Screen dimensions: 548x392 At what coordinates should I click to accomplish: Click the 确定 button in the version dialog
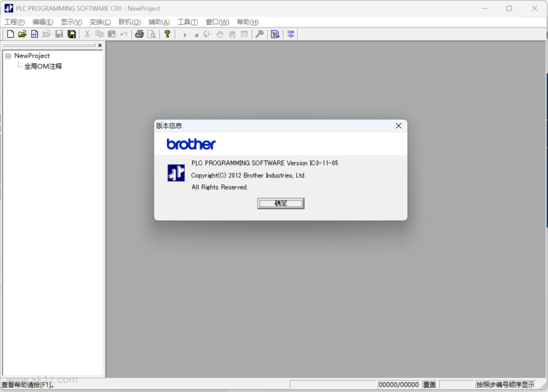tap(281, 203)
